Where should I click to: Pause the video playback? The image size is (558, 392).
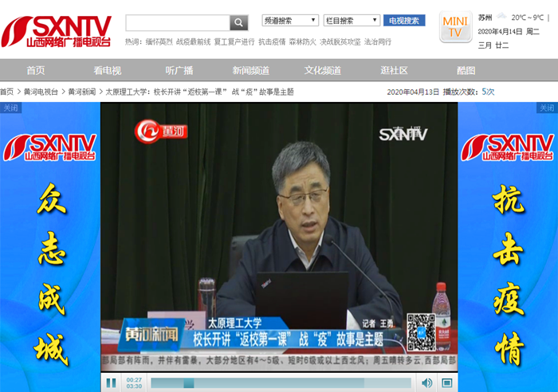point(111,383)
